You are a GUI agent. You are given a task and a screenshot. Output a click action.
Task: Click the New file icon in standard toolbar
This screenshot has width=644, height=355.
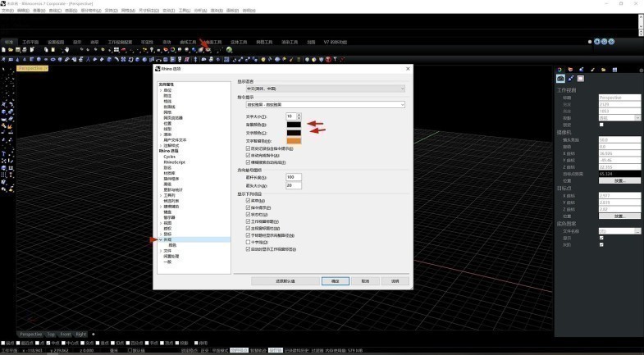[4, 49]
